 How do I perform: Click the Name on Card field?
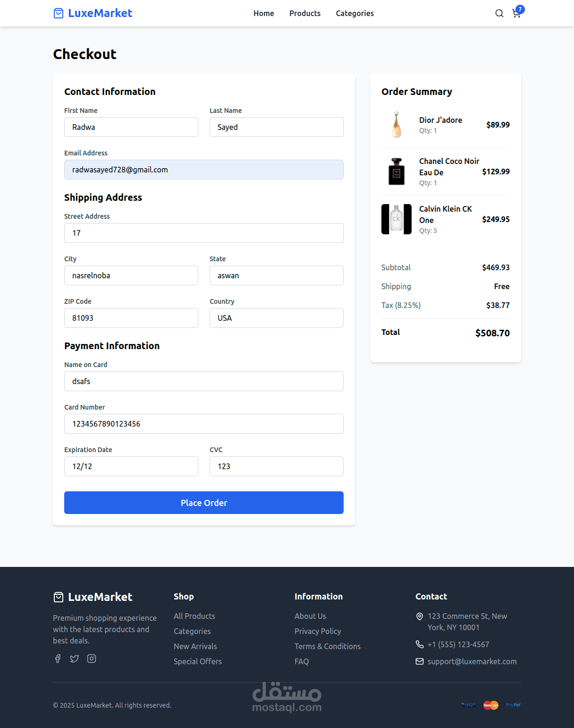pos(204,381)
